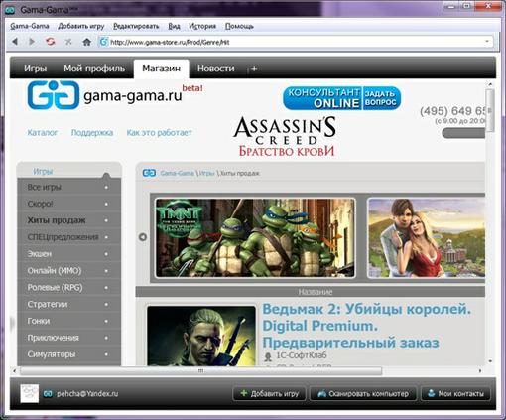Open the Поддержка link
This screenshot has height=420, width=506.
tap(92, 133)
